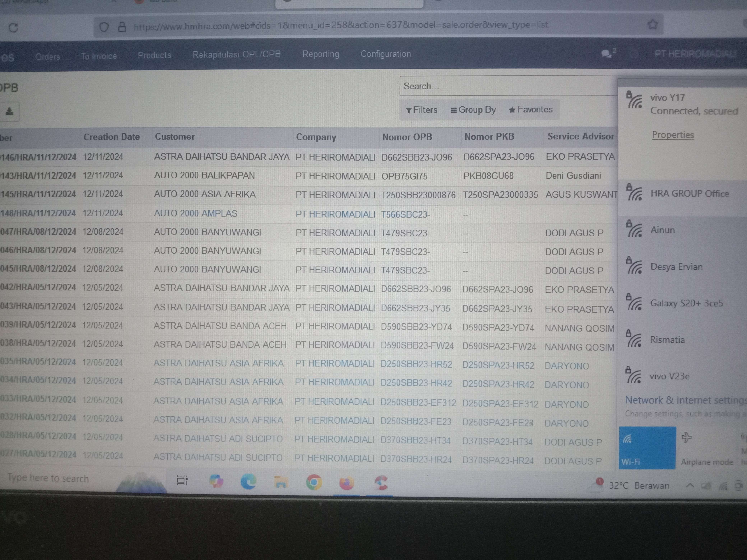Click the browser reload icon
The height and width of the screenshot is (560, 747).
click(x=13, y=28)
